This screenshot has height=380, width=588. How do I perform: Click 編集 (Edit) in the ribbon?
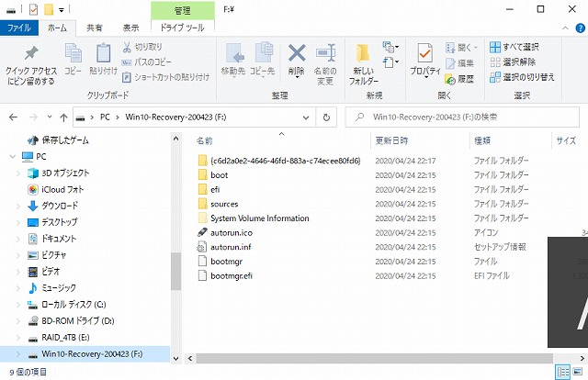[459, 63]
